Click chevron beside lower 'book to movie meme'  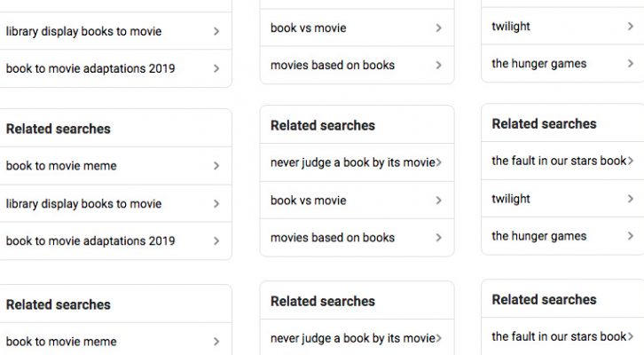point(216,342)
